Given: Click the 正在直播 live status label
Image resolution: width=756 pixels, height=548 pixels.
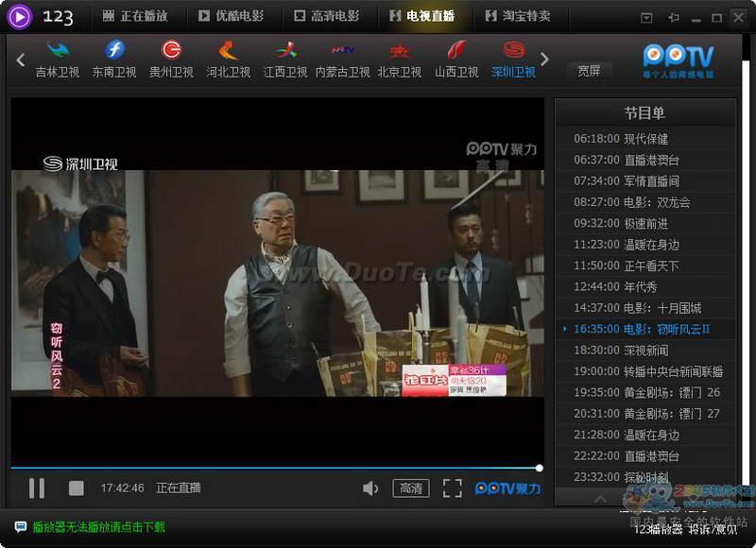Looking at the screenshot, I should [179, 488].
